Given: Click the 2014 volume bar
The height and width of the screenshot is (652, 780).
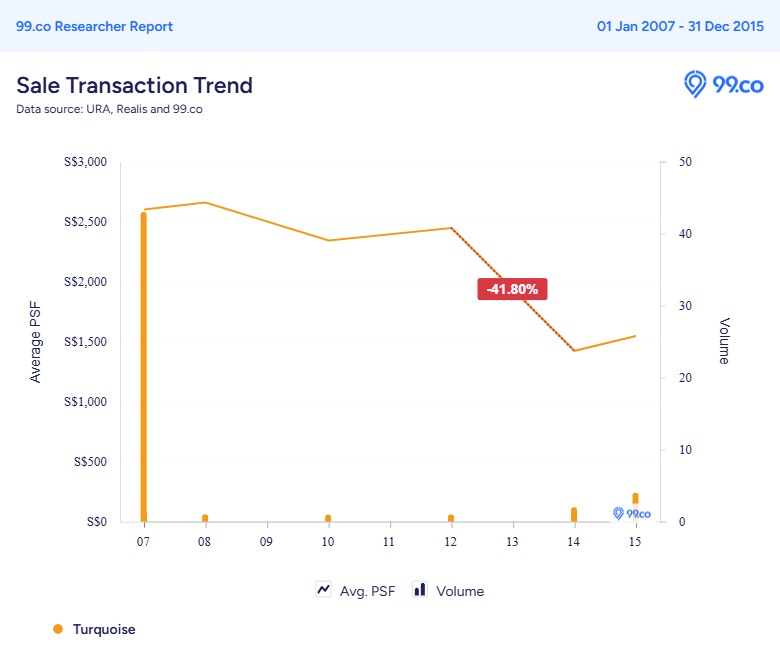Looking at the screenshot, I should 574,514.
